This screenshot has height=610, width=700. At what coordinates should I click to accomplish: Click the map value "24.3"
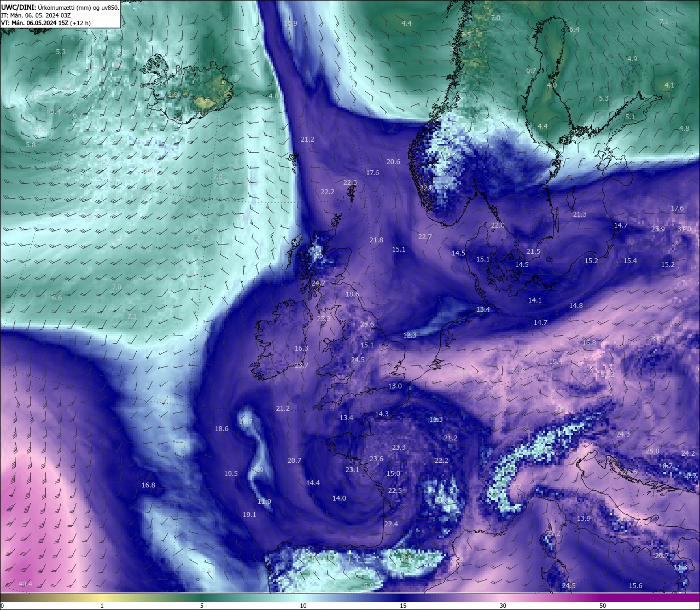(x=623, y=434)
